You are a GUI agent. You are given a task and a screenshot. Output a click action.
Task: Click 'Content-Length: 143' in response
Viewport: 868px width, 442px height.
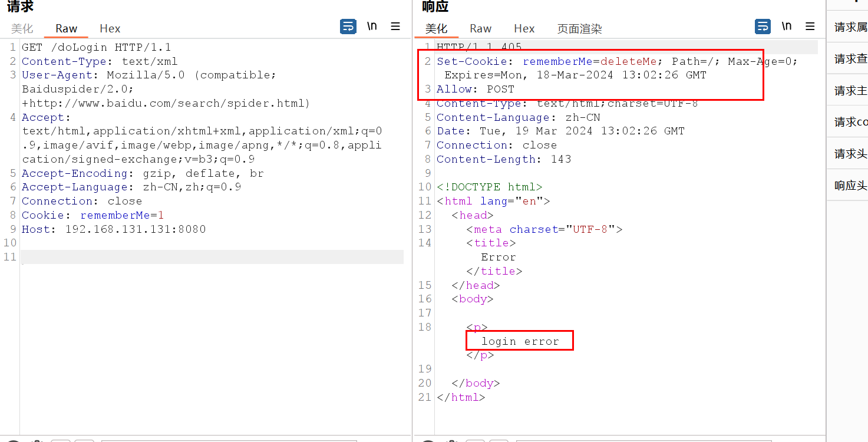pyautogui.click(x=504, y=159)
